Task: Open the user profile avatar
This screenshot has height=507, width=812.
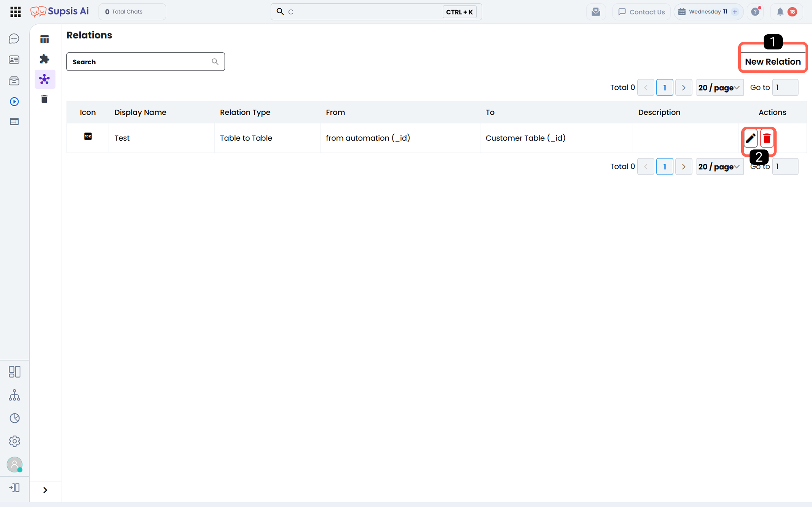Action: (x=14, y=464)
